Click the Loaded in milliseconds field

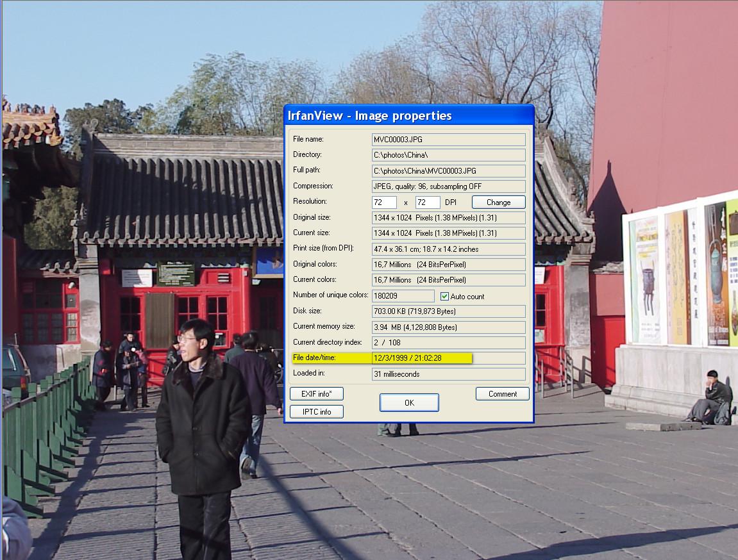[448, 374]
